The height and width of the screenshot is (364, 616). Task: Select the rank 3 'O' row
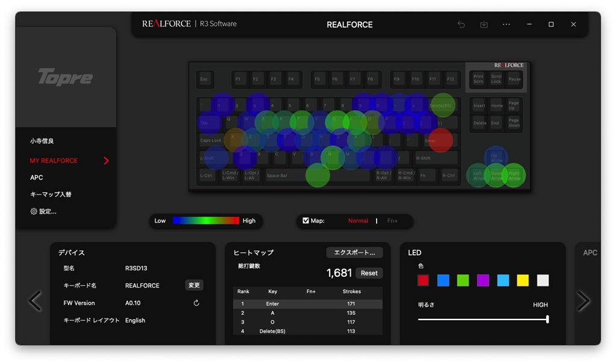(x=307, y=322)
